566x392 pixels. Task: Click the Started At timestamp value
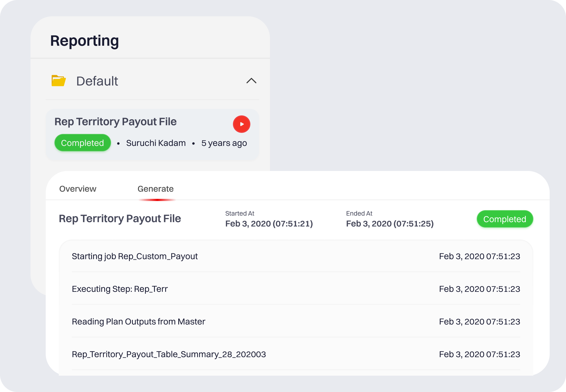coord(269,223)
